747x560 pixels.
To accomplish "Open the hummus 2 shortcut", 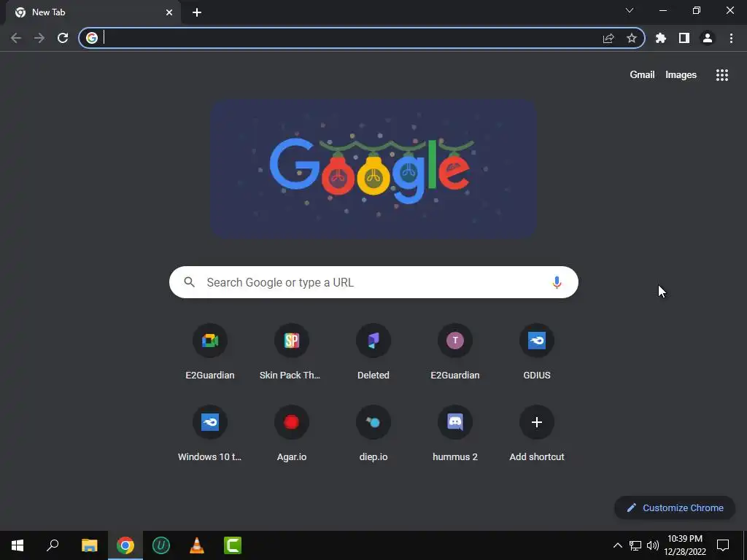I will click(455, 422).
